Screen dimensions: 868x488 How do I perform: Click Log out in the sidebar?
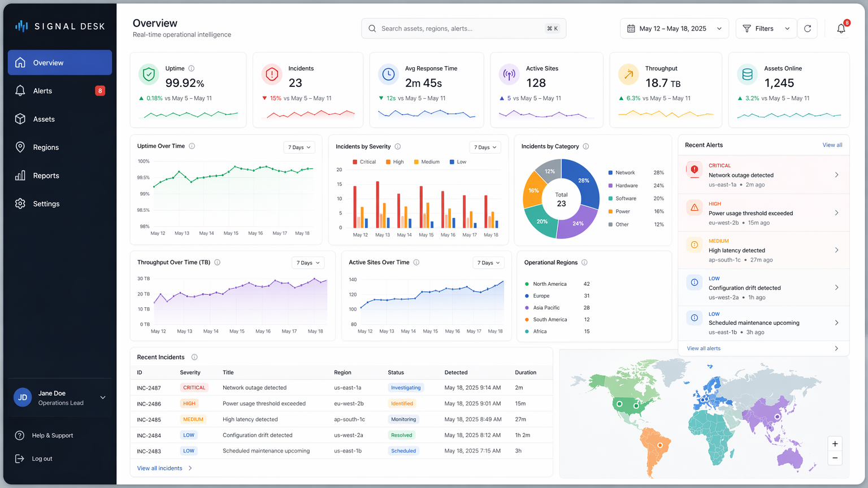[42, 459]
